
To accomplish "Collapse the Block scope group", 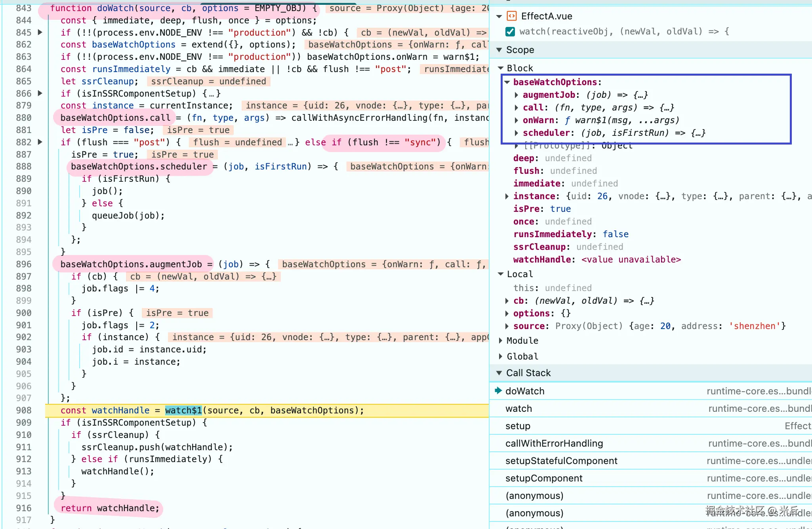I will point(500,68).
